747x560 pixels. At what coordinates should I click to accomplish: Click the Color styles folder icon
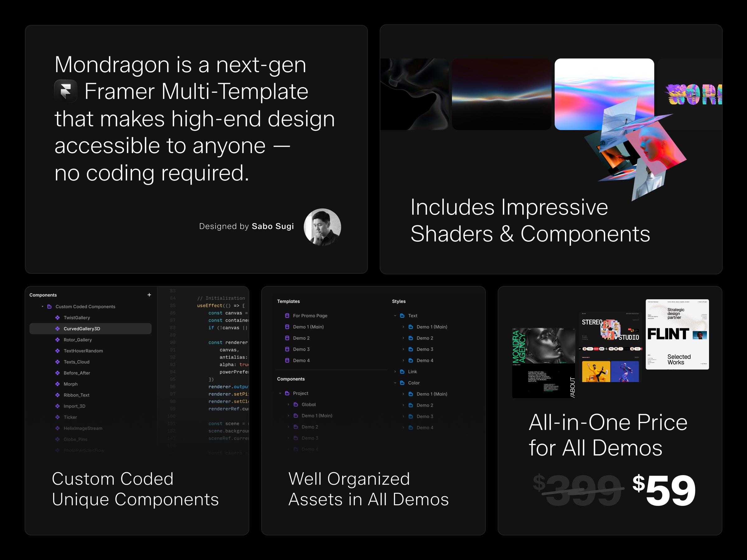(402, 383)
